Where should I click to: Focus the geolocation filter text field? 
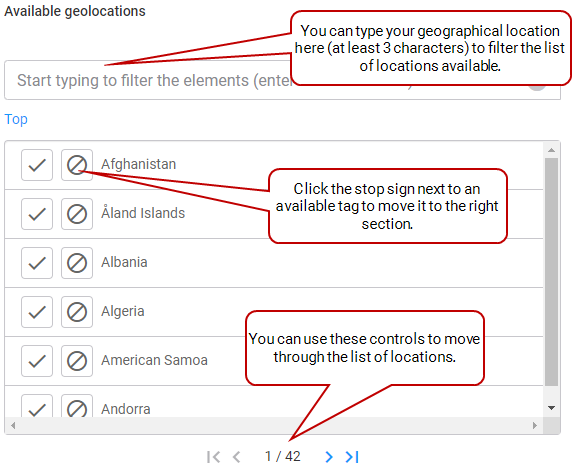[282, 80]
